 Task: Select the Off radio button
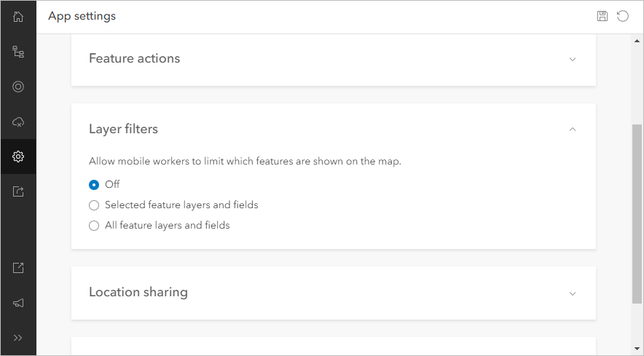(x=94, y=185)
